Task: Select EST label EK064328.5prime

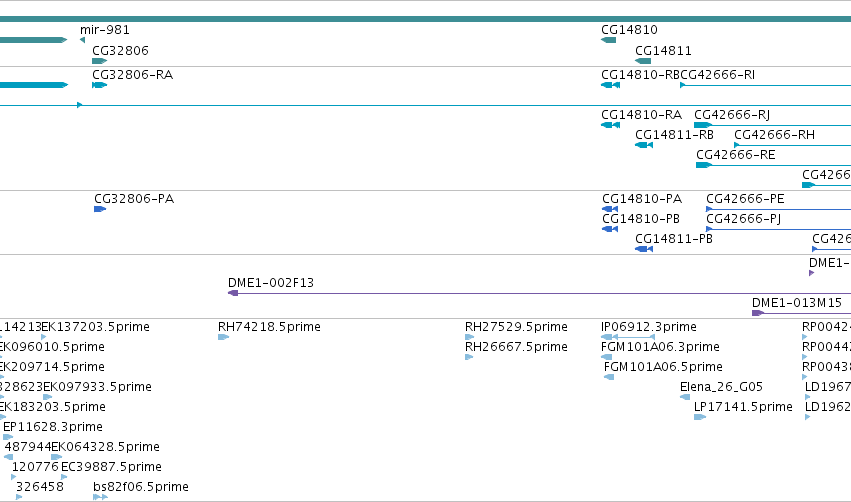Action: tap(105, 448)
